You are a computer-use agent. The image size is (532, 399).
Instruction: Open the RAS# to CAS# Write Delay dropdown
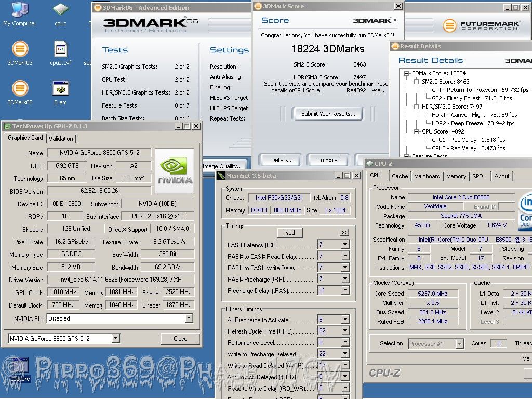(345, 268)
